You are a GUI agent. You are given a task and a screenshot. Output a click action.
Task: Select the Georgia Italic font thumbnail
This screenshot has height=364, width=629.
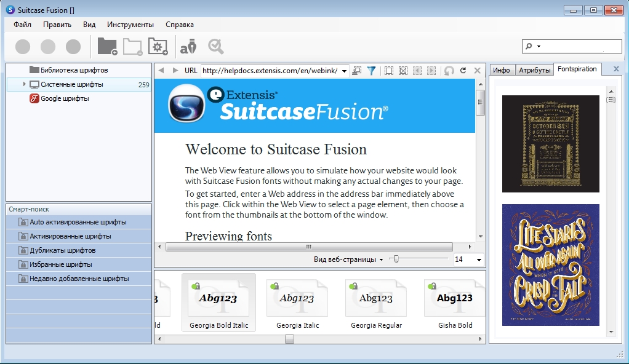[x=298, y=303]
